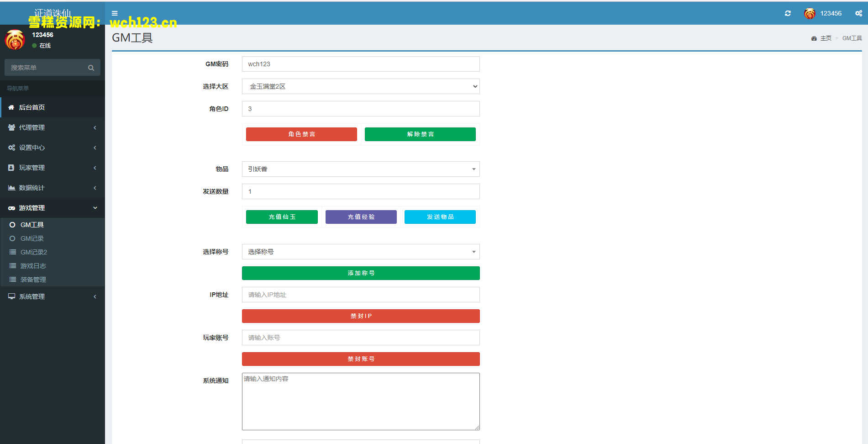Viewport: 868px width, 444px height.
Task: Click the red 禁封账号 button
Action: (361, 359)
